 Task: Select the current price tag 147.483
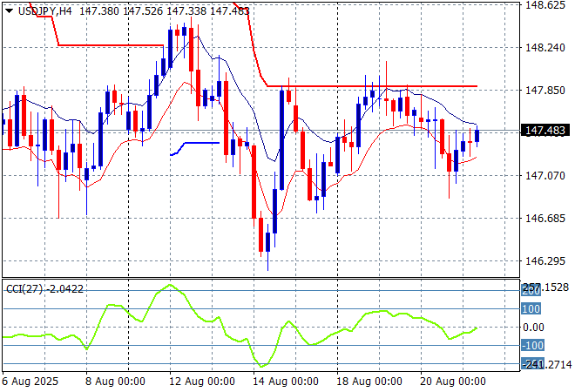[545, 130]
